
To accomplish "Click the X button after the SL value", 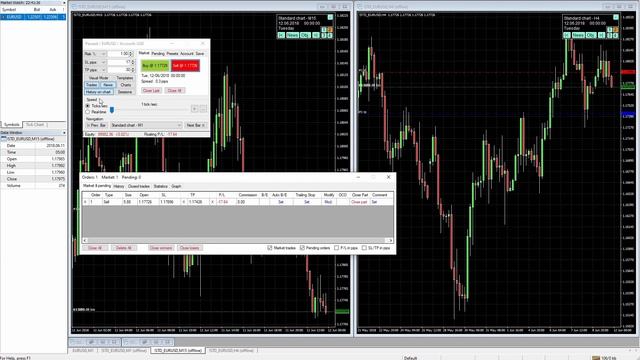I will [184, 202].
